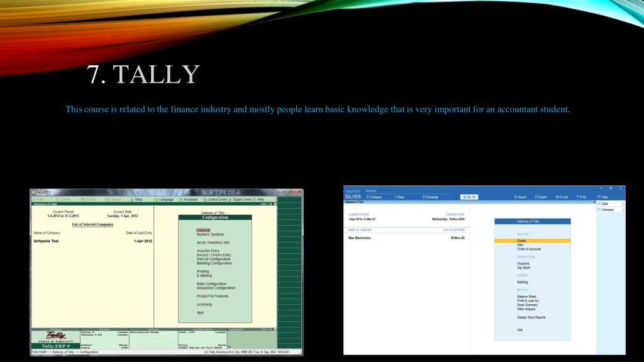Image resolution: width=644 pixels, height=362 pixels.
Task: Click the G: Go To button
Action: tap(469, 197)
